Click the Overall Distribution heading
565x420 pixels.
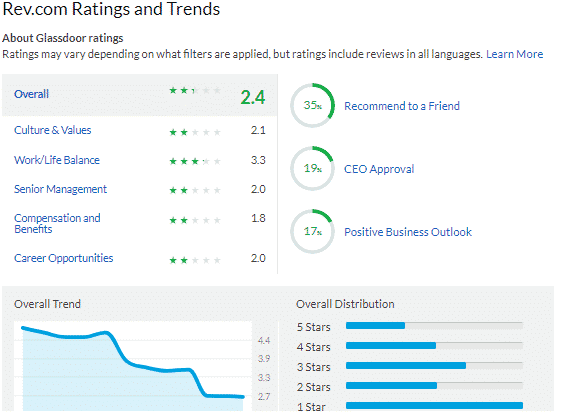click(x=345, y=304)
